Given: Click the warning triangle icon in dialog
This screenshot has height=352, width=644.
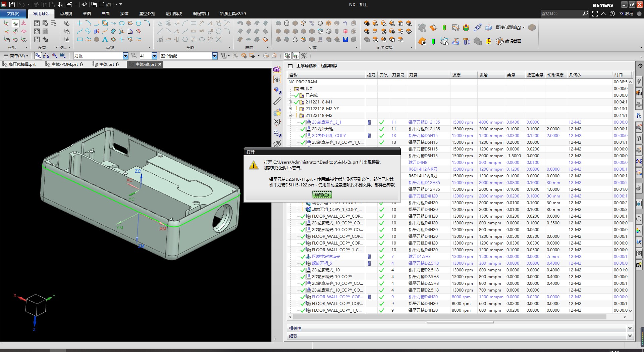Looking at the screenshot, I should click(254, 165).
